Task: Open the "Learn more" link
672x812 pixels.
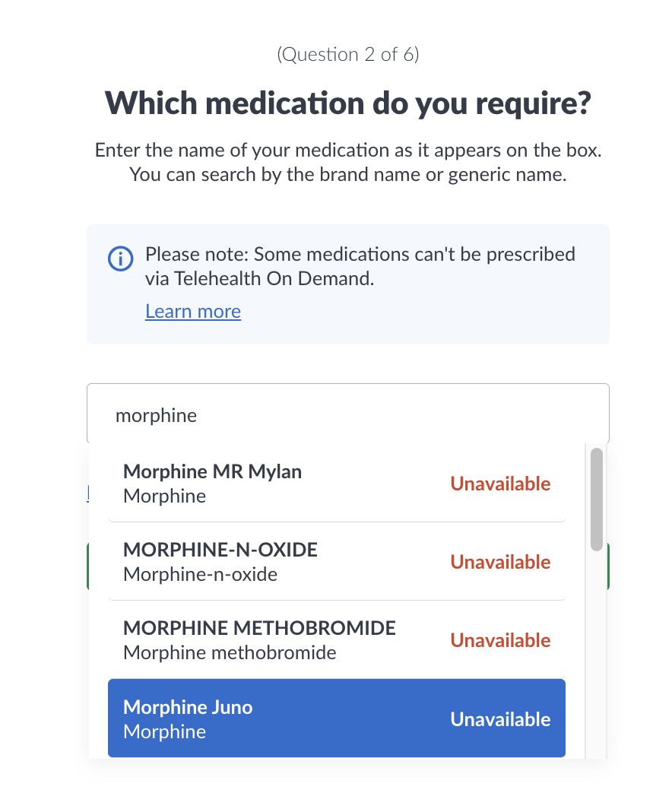Action: pos(193,311)
